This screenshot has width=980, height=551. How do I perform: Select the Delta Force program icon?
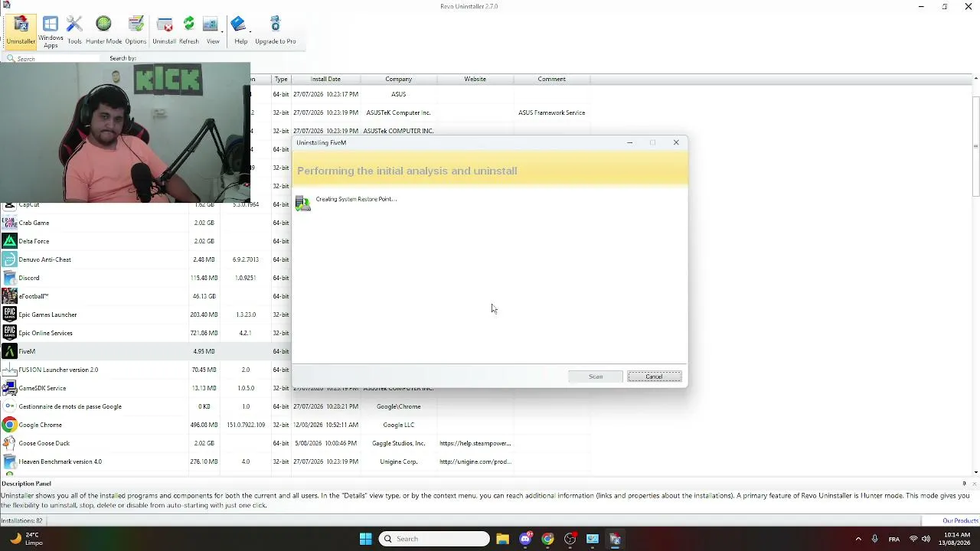9,241
